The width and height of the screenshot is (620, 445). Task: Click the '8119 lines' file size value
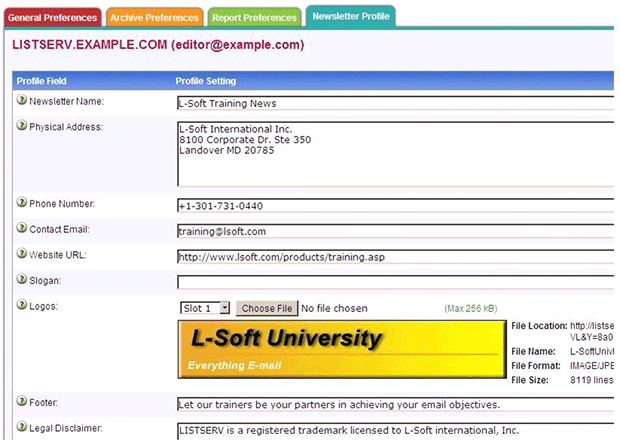(592, 380)
